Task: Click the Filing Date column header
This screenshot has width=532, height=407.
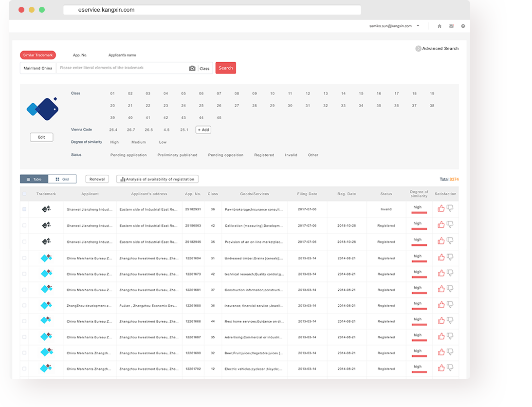Action: click(307, 194)
